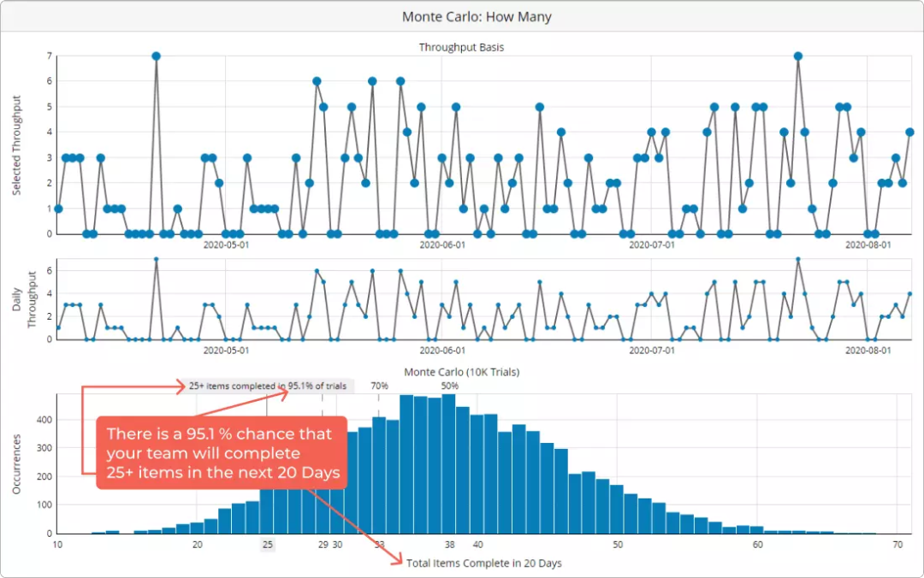Click the Daily Throughput y-axis label
This screenshot has width=924, height=578.
(24, 299)
